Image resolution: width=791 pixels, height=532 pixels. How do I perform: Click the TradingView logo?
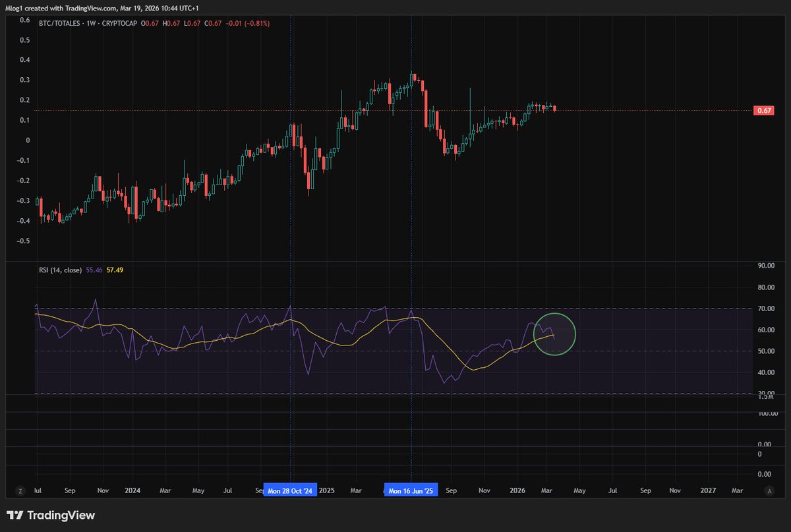(x=51, y=515)
